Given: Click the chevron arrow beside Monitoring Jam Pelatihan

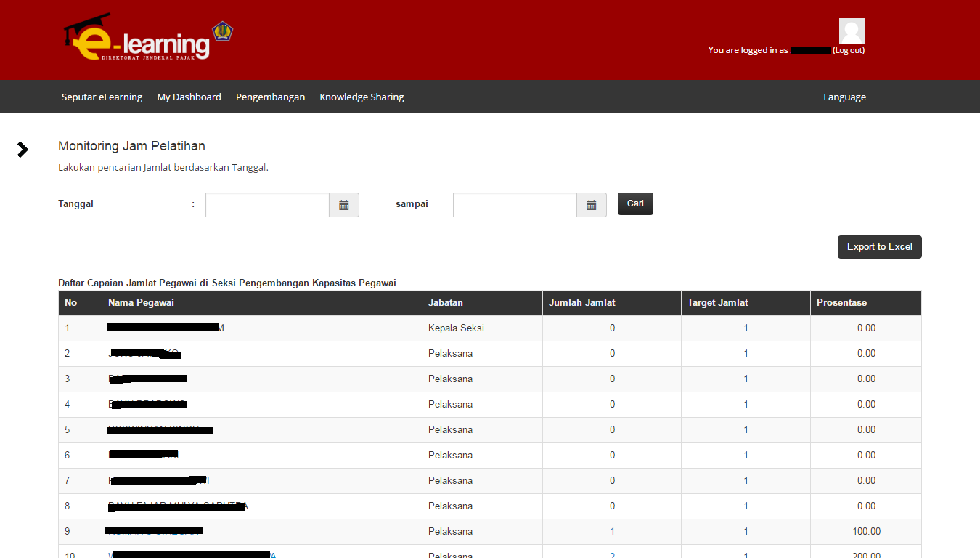Looking at the screenshot, I should click(23, 149).
